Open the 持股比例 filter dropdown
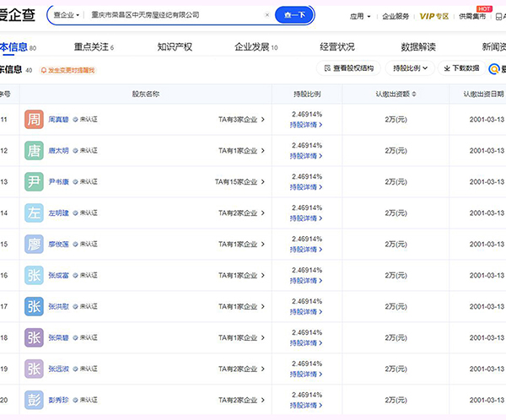 pyautogui.click(x=410, y=68)
